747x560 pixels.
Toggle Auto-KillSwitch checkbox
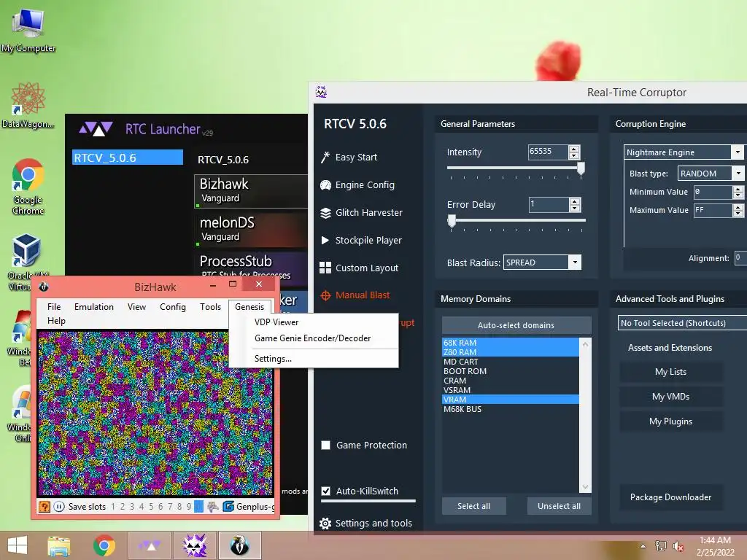tap(326, 491)
